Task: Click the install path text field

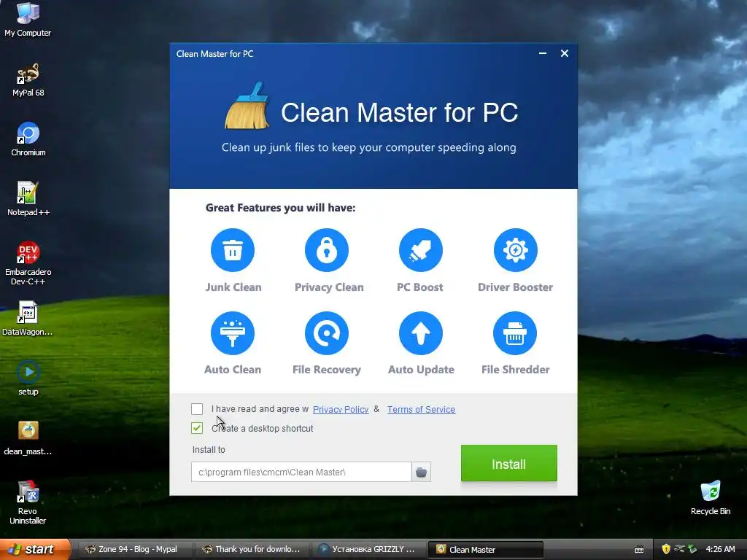Action: click(x=301, y=472)
